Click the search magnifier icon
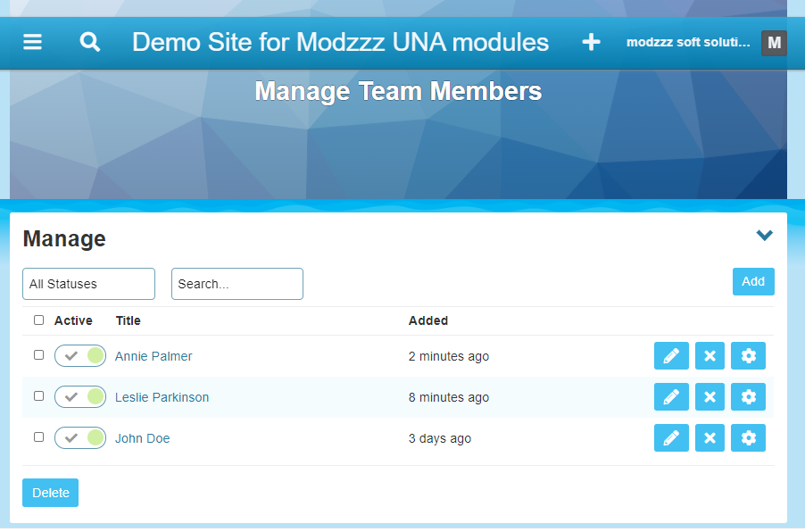The image size is (805, 532). [x=89, y=42]
